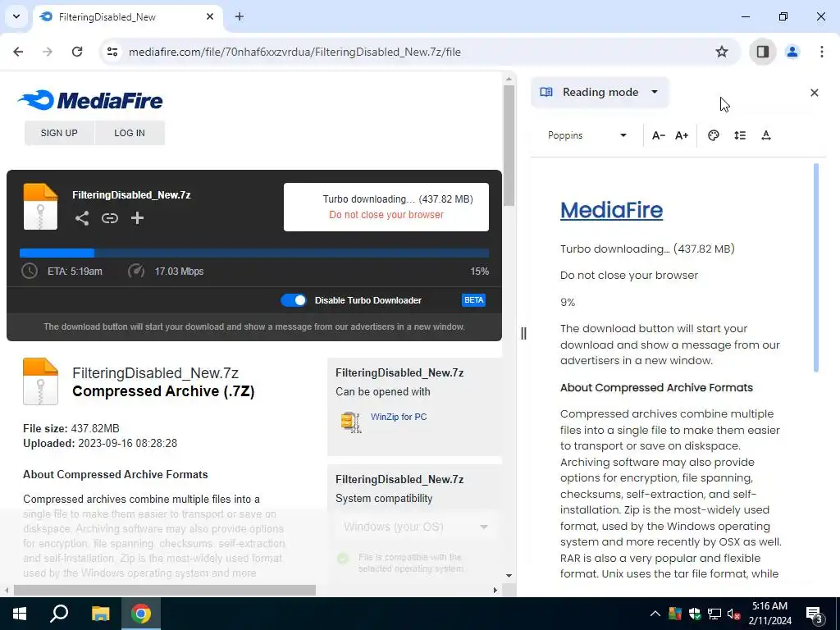Bookmark this page with the star icon
Image resolution: width=840 pixels, height=630 pixels.
click(x=722, y=52)
